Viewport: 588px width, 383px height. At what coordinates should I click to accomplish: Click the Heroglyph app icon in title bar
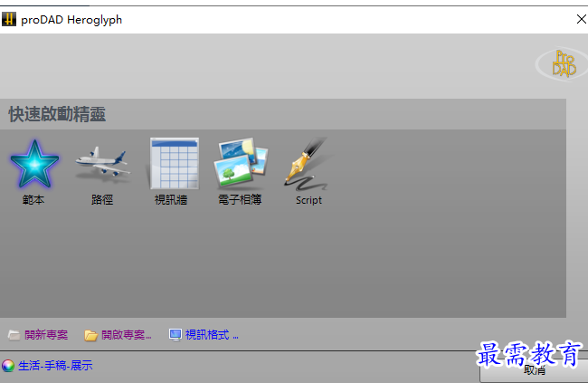[9, 19]
